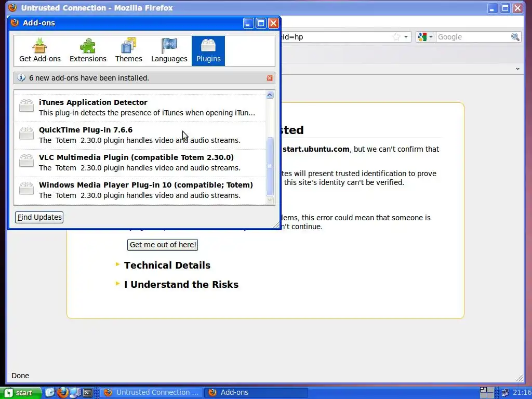
Task: Open the search engine selector dropdown
Action: 425,37
